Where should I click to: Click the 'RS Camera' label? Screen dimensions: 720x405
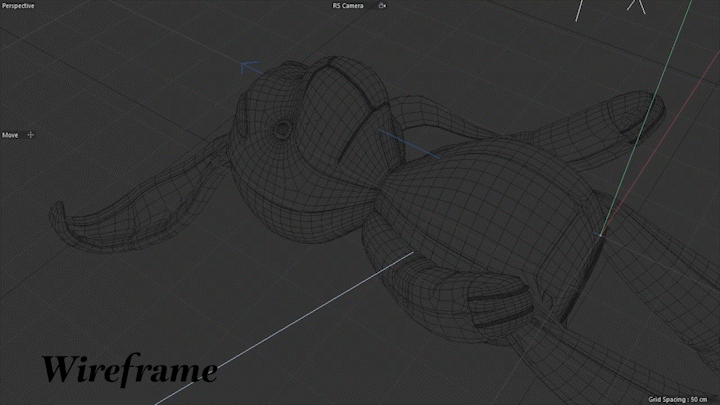(348, 6)
